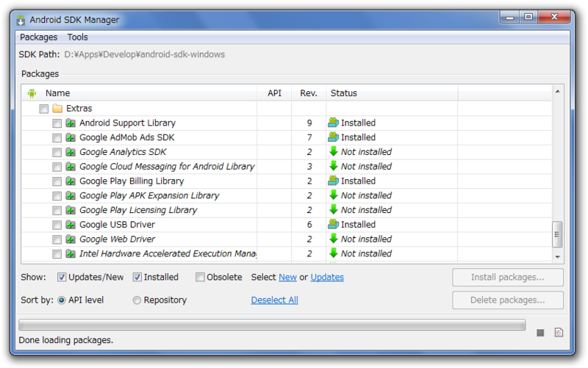Image resolution: width=588 pixels, height=368 pixels.
Task: Click the Android robot icon in Name header
Action: tap(32, 93)
